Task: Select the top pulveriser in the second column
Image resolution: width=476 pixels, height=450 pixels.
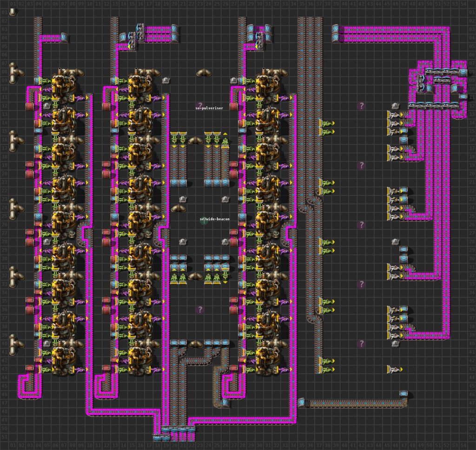Action: [x=140, y=86]
